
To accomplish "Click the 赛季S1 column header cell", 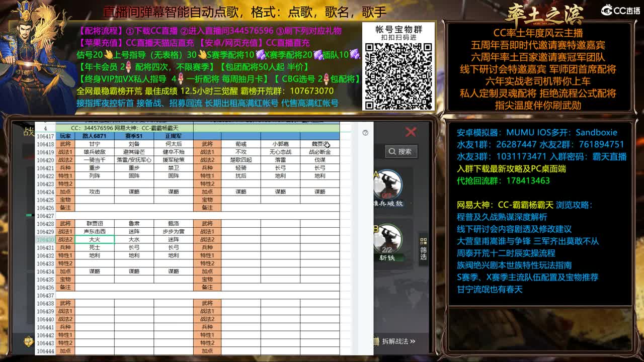I will click(x=134, y=136).
